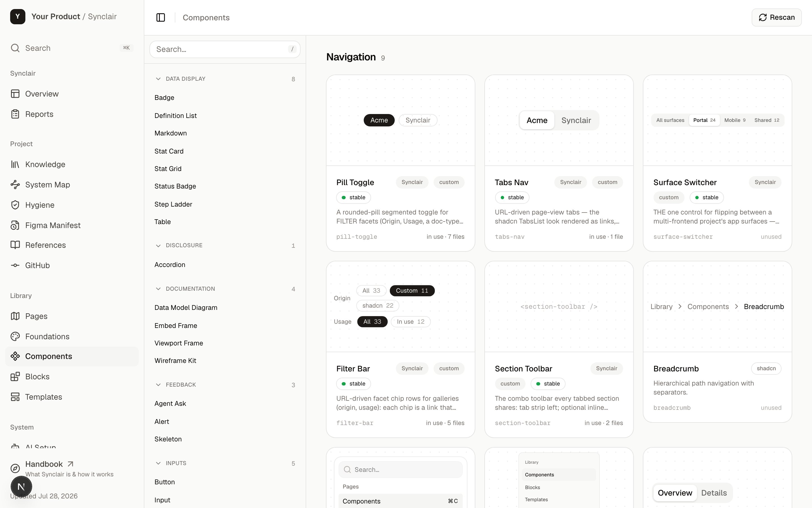The width and height of the screenshot is (812, 508).
Task: Switch to Acme tab in Tabs Nav preview
Action: 537,120
